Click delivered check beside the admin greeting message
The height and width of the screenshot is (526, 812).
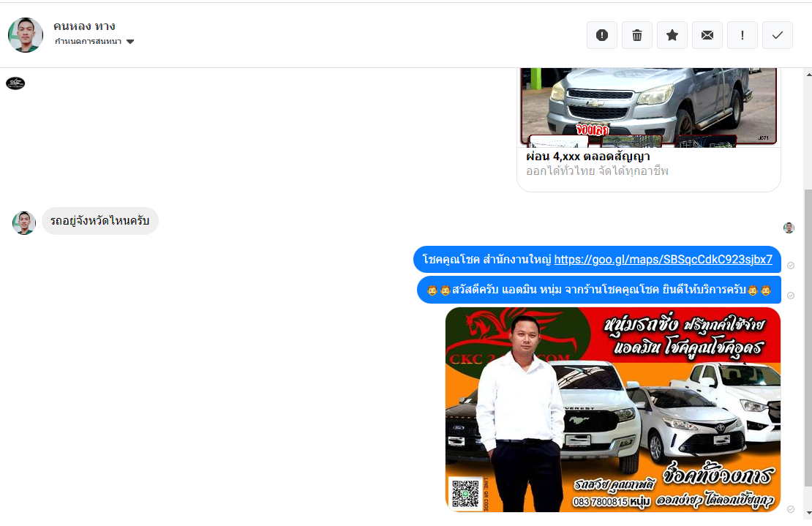[791, 296]
